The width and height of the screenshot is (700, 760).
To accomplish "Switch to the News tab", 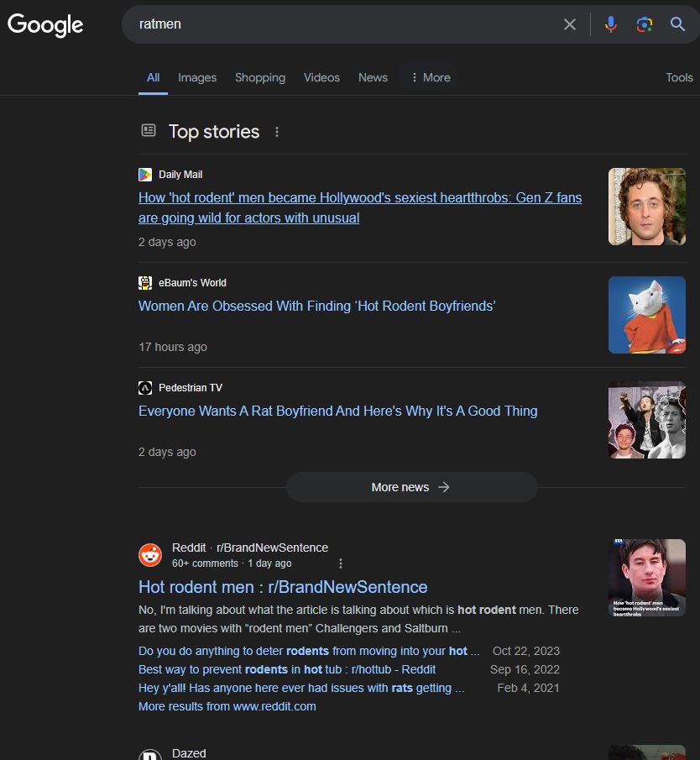I will [373, 77].
